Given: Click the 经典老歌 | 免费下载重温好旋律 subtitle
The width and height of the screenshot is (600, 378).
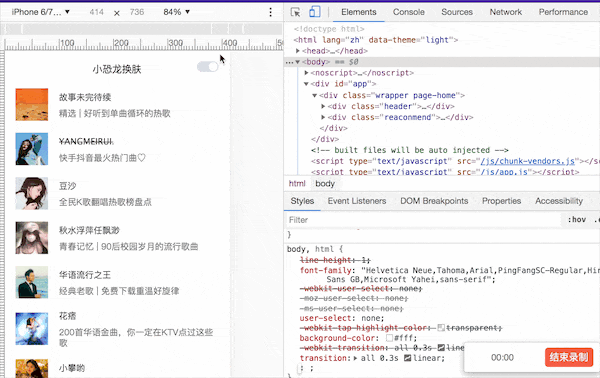Looking at the screenshot, I should [119, 291].
